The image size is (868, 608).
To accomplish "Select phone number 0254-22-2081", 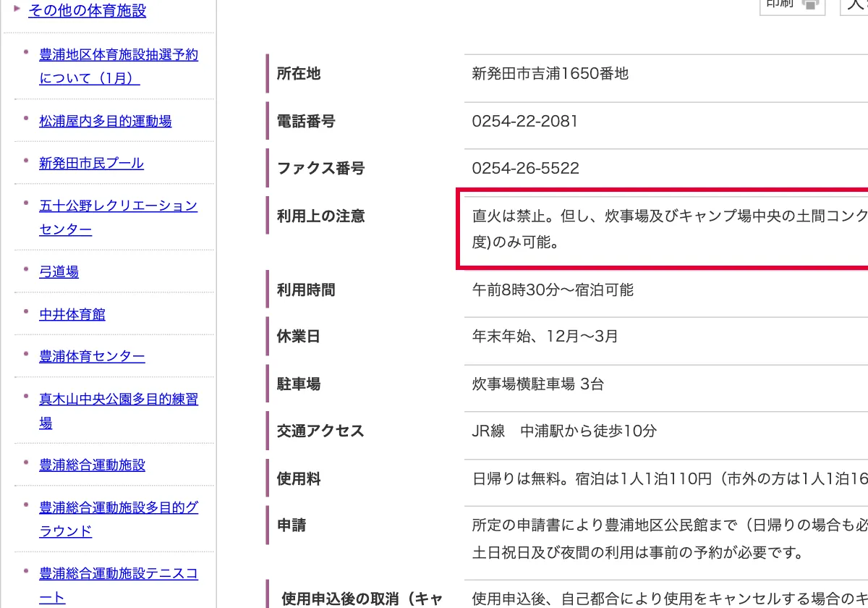I will (x=525, y=121).
